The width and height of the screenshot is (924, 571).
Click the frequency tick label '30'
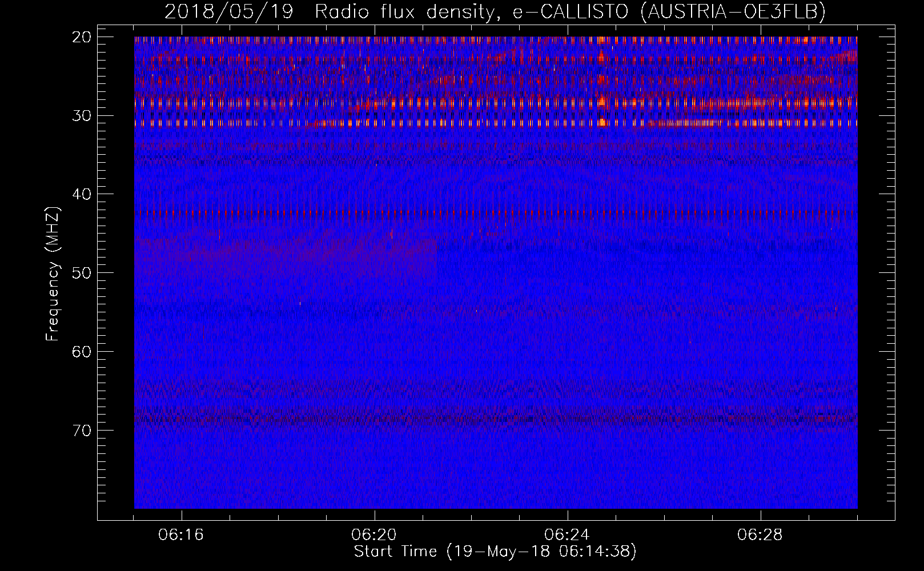82,116
